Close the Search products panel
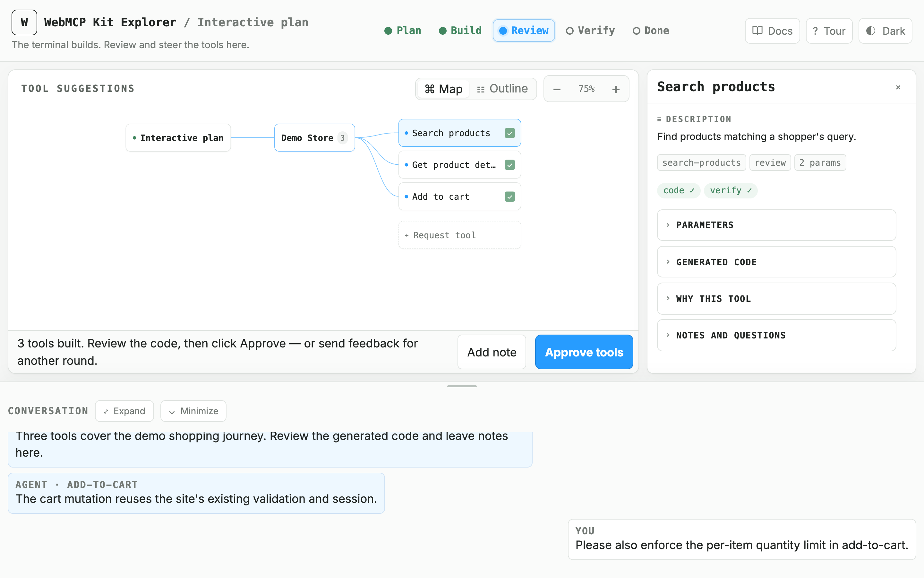Screen dimensions: 924x578 coord(898,88)
